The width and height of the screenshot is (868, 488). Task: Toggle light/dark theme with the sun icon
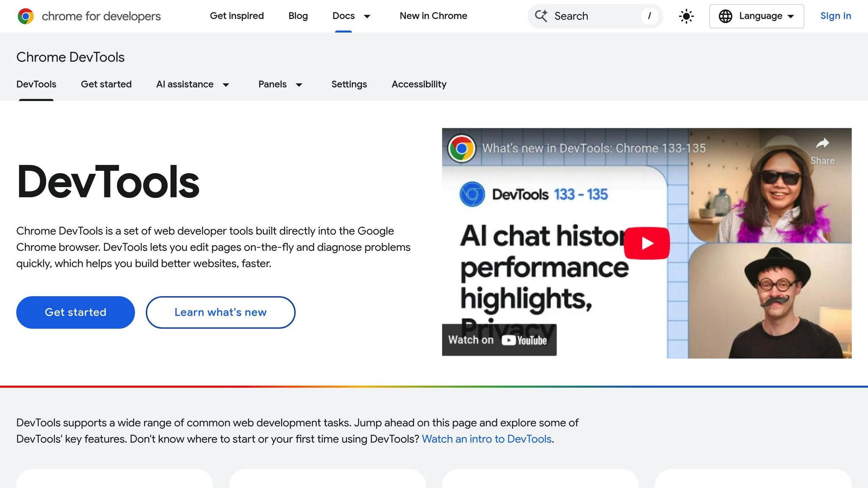tap(686, 16)
